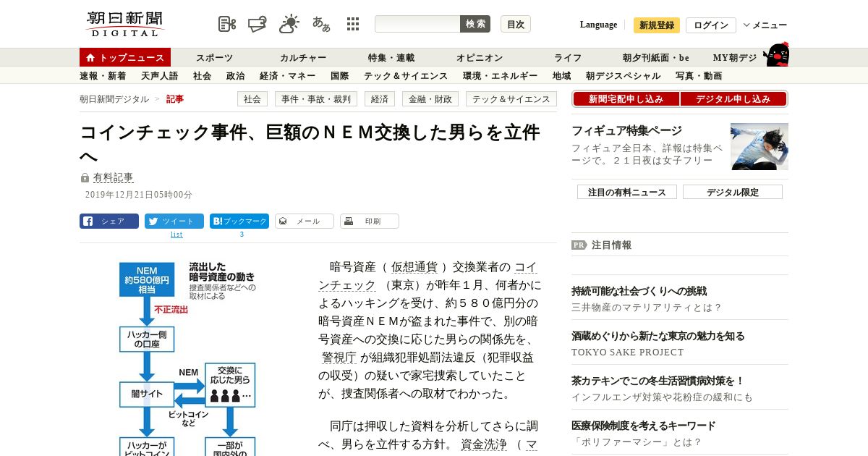Screen dimensions: 868x456
Task: Open the tweet list count link
Action: [176, 235]
